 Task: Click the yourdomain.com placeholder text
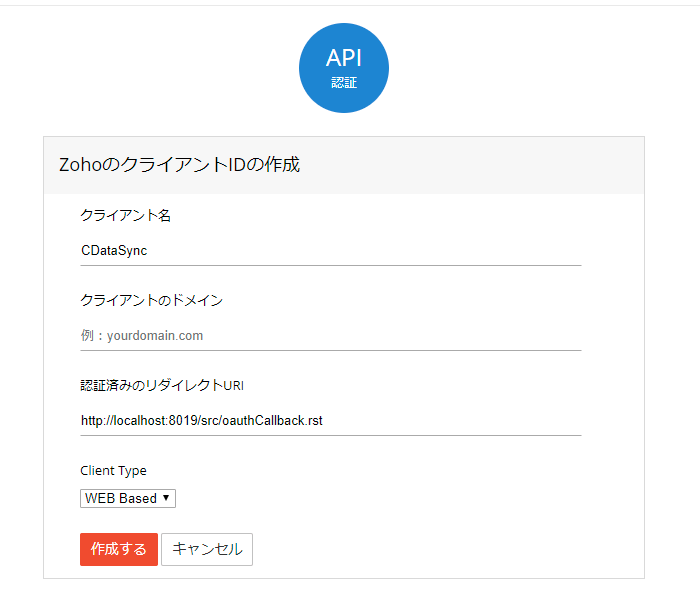(x=142, y=336)
